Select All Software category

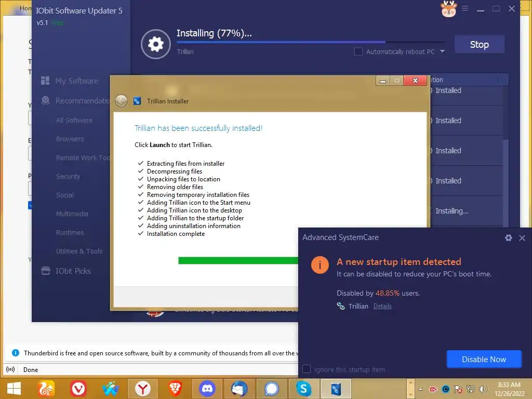(74, 120)
